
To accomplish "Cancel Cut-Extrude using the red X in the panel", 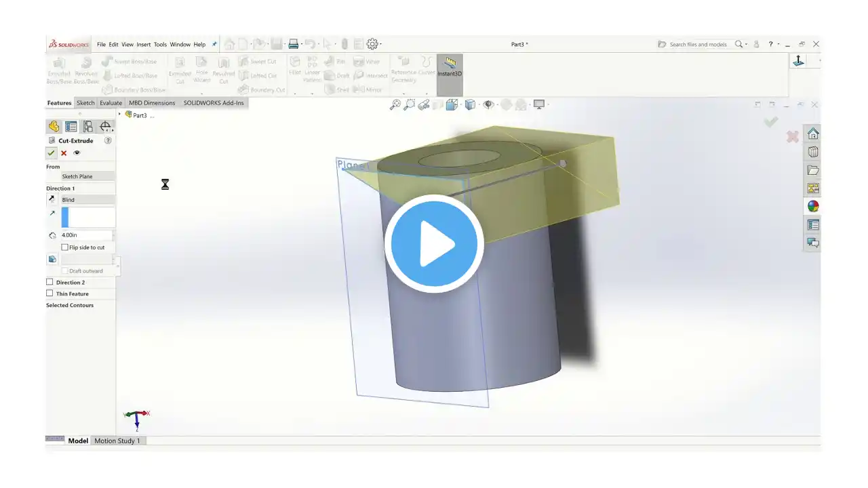I will pos(64,153).
